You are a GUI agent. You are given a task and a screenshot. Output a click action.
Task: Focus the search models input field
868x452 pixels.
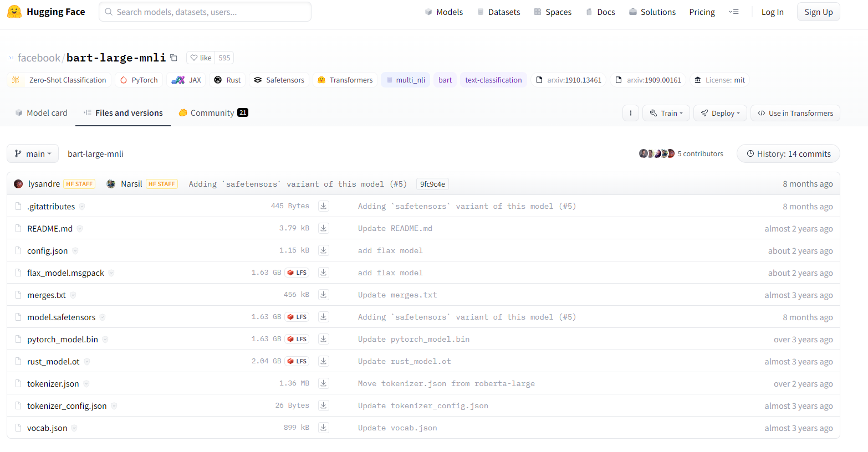[x=205, y=12]
